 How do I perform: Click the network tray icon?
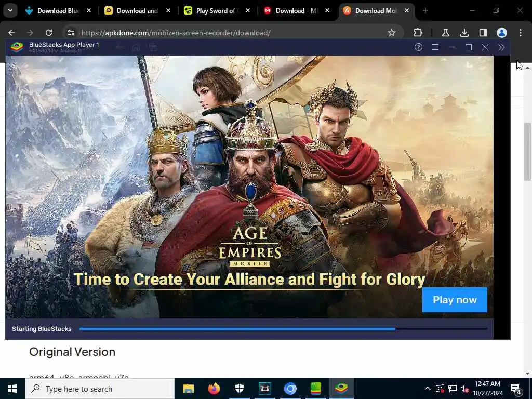pos(453,389)
